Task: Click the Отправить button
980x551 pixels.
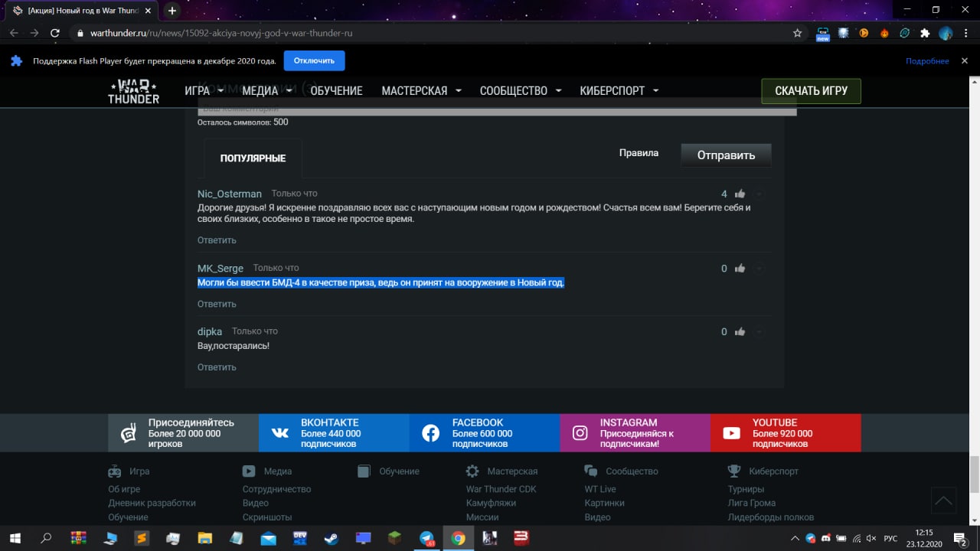Action: pyautogui.click(x=726, y=155)
